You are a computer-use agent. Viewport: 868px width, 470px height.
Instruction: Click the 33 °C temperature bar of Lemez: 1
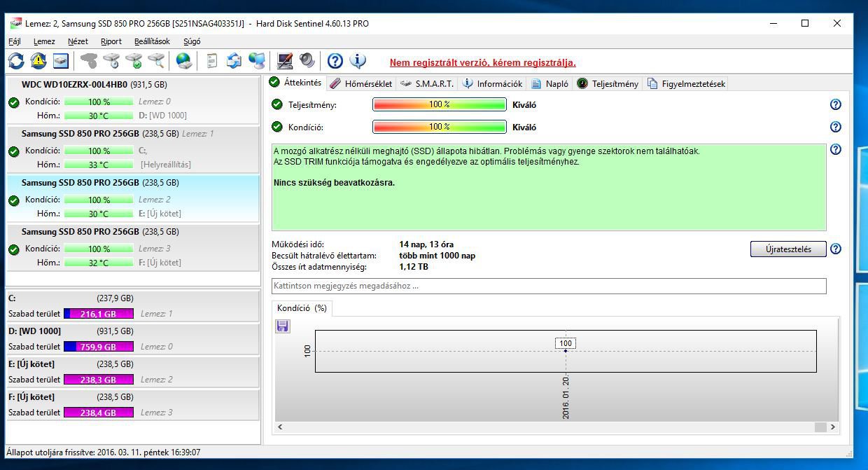click(x=99, y=165)
